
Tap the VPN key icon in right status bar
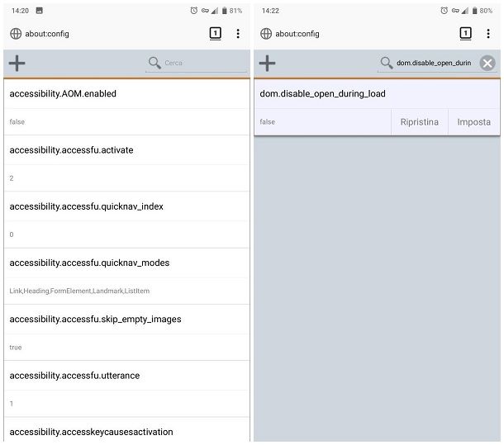455,11
